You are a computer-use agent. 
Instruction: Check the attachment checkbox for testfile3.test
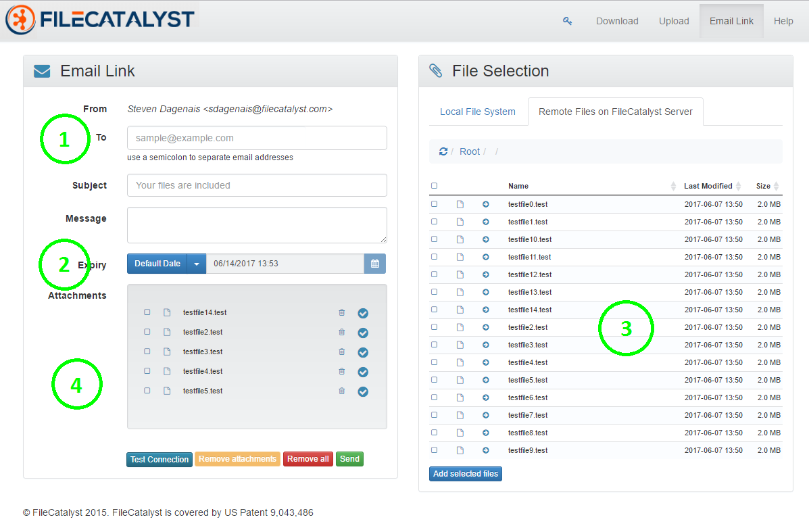click(x=147, y=352)
